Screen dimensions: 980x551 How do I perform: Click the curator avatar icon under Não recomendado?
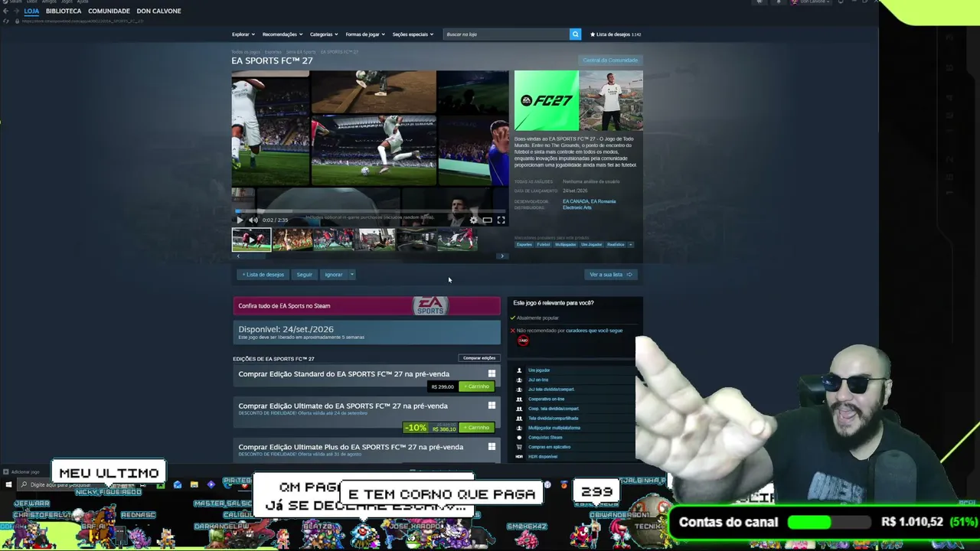pyautogui.click(x=523, y=341)
